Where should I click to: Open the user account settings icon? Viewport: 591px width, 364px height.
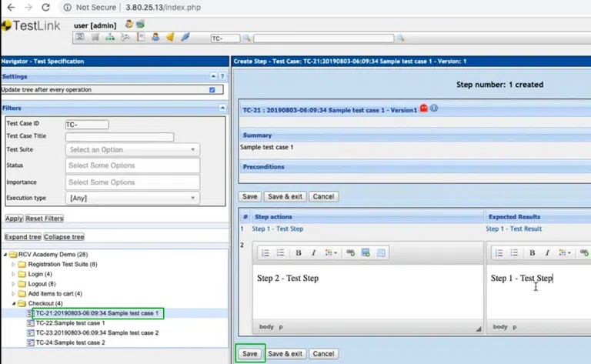point(129,24)
